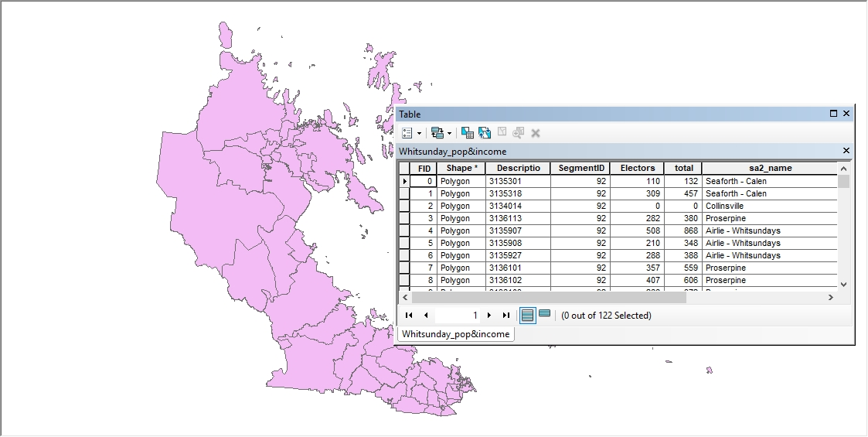The image size is (868, 437).
Task: Click the Zoom To Selected icon
Action: (x=519, y=133)
